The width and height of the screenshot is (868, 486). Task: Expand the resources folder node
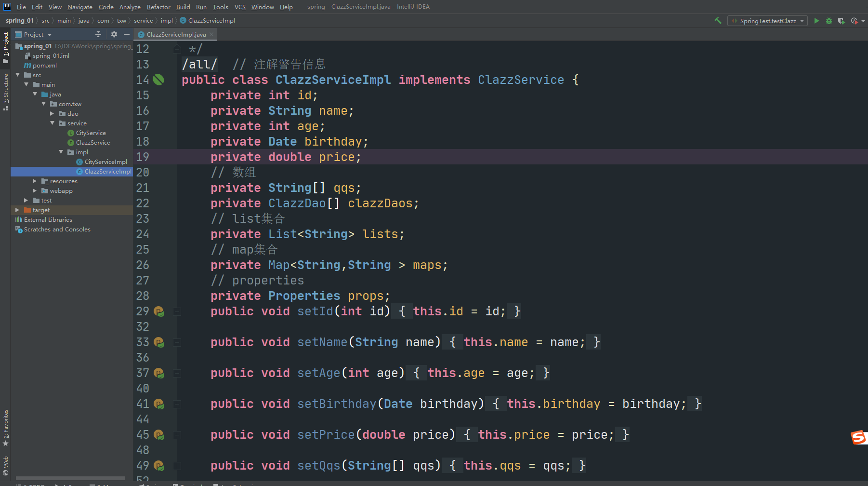point(35,181)
